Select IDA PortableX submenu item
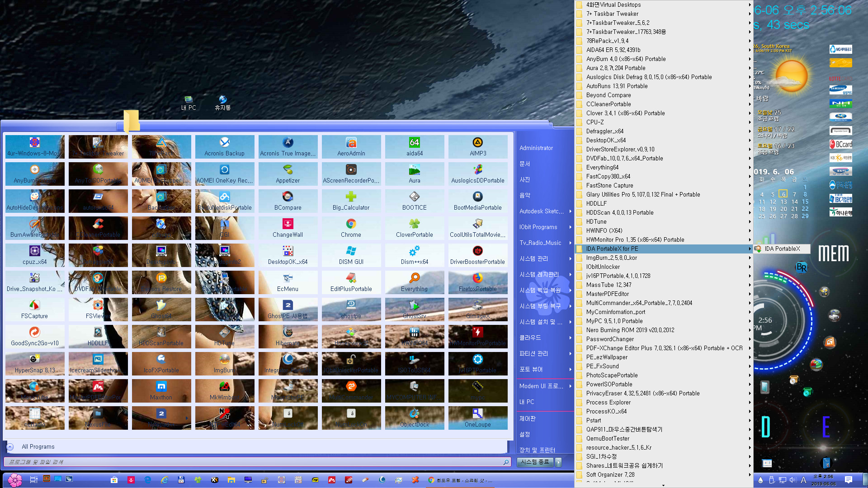The width and height of the screenshot is (868, 488). 782,249
